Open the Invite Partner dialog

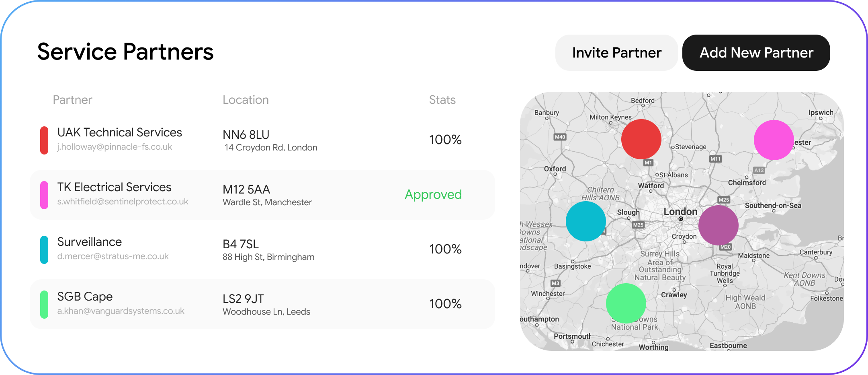pos(617,53)
